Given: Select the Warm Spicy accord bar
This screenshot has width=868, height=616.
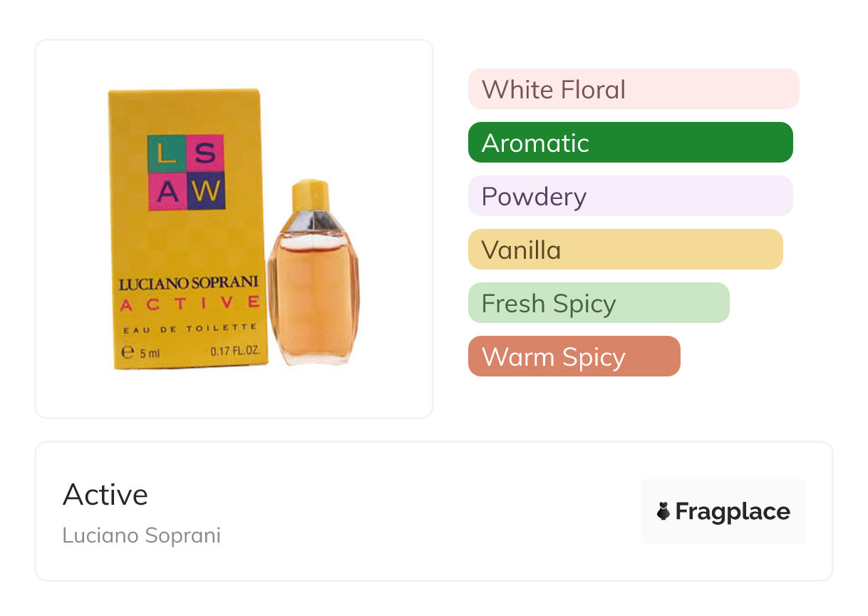Looking at the screenshot, I should [574, 356].
